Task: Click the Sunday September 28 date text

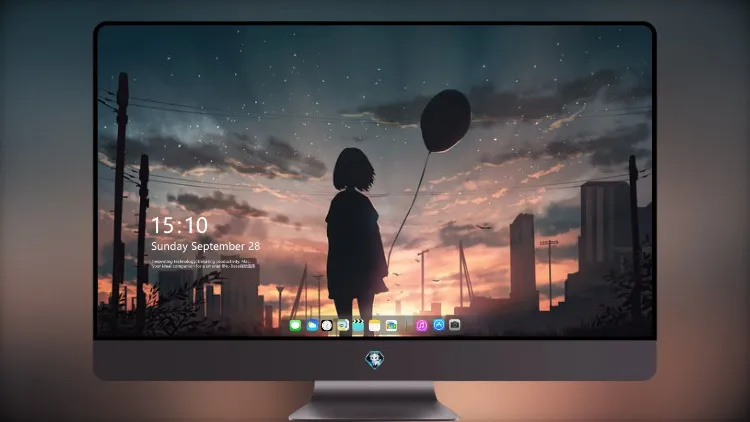Action: (206, 246)
